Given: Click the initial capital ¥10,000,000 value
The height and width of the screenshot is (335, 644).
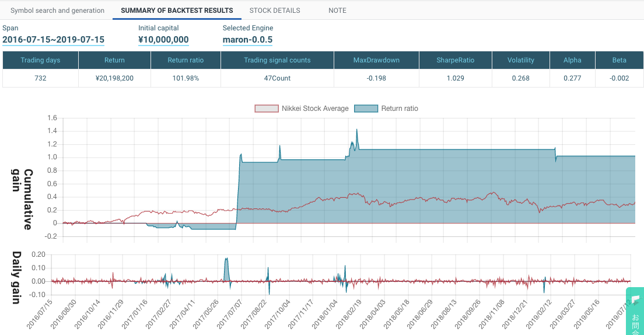Looking at the screenshot, I should pos(163,40).
